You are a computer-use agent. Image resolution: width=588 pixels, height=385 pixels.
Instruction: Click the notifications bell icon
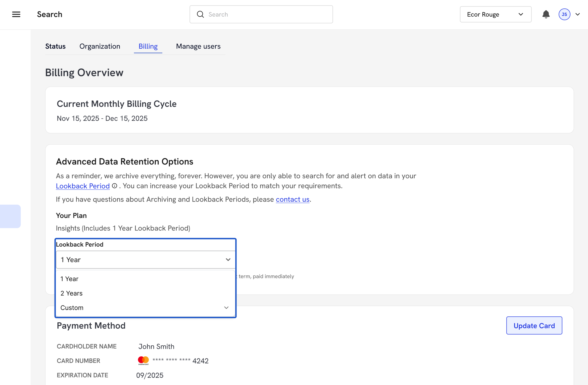tap(546, 14)
